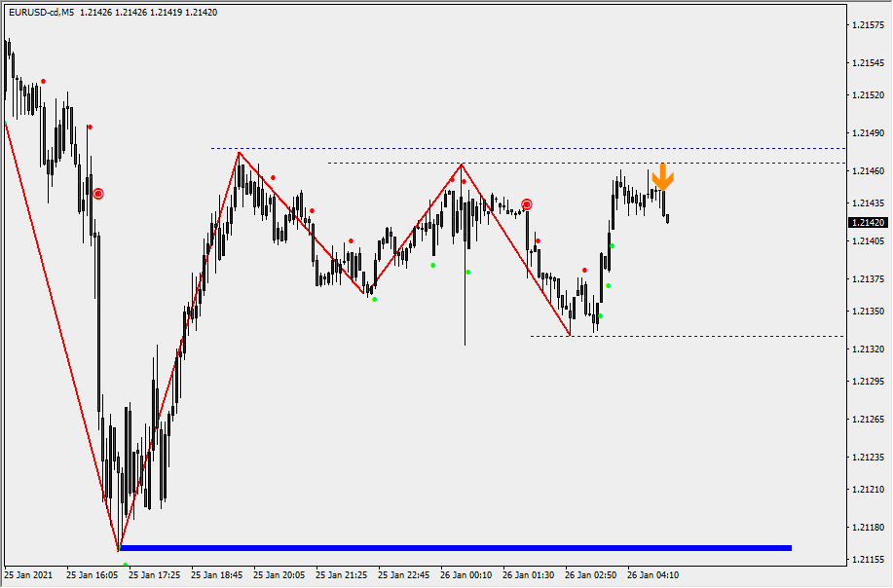The image size is (893, 588).
Task: Click the 1.21575 price axis label
Action: point(867,24)
